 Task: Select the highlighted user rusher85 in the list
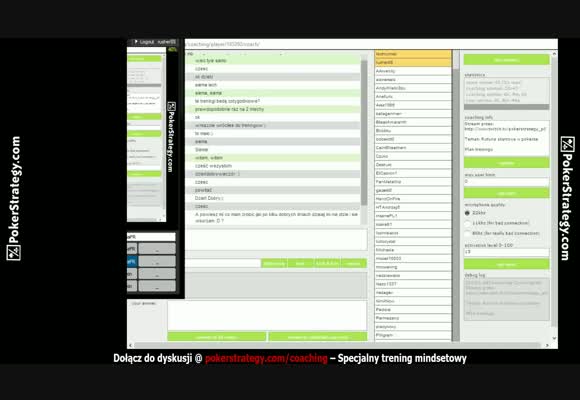tap(413, 63)
